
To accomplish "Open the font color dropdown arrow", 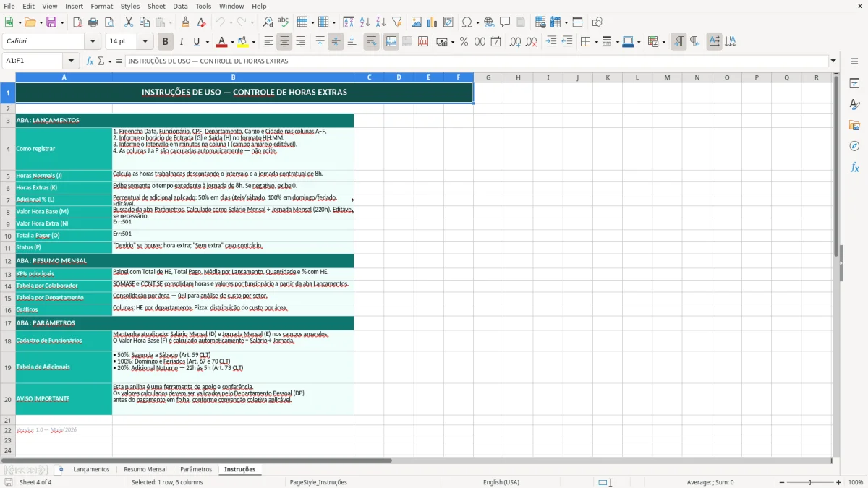I will tap(231, 42).
